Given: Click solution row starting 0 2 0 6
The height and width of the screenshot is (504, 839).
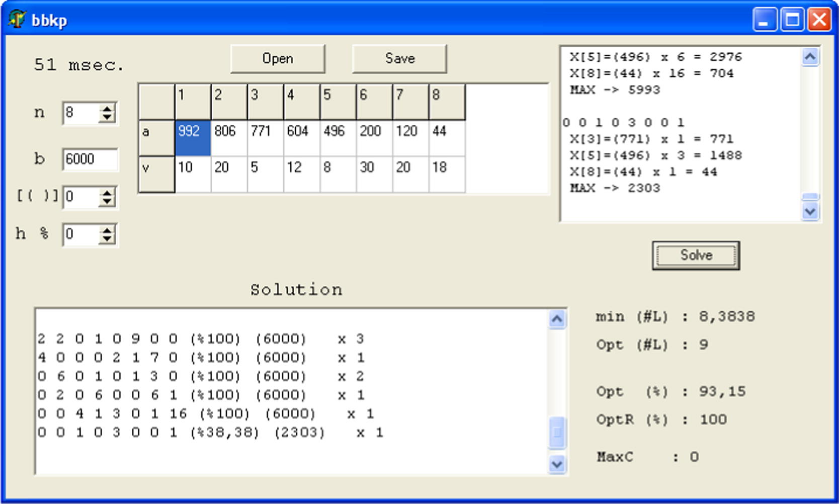Looking at the screenshot, I should coord(201,395).
